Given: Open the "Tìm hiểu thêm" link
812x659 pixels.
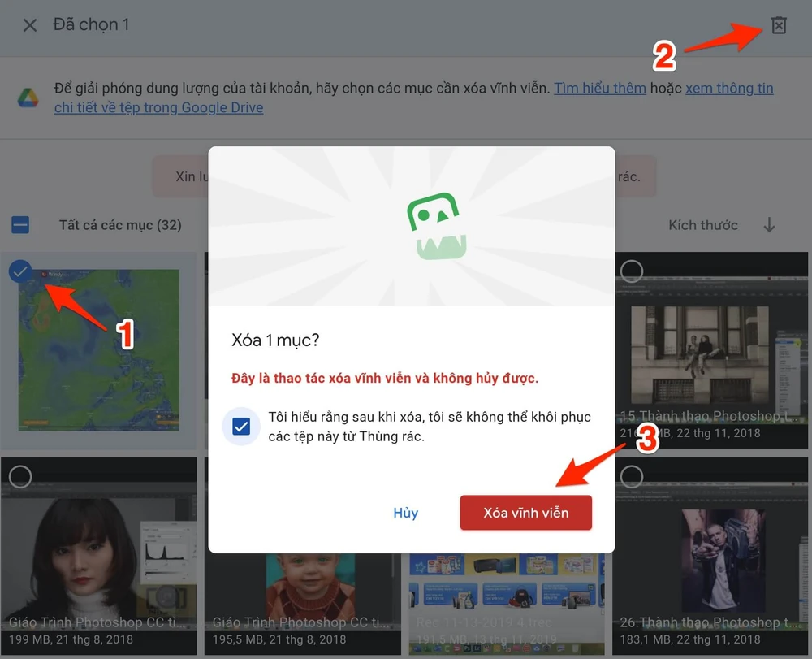Looking at the screenshot, I should (599, 89).
